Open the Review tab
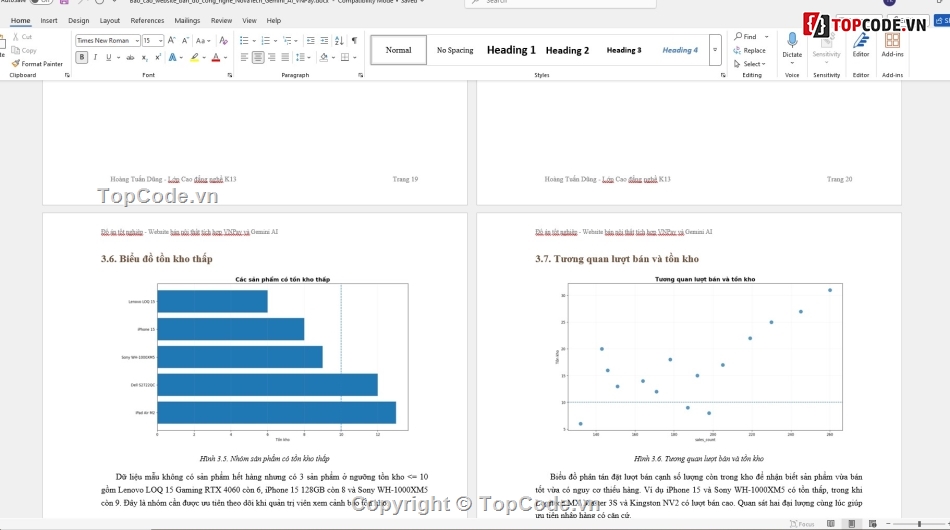Image resolution: width=950 pixels, height=530 pixels. [x=221, y=21]
